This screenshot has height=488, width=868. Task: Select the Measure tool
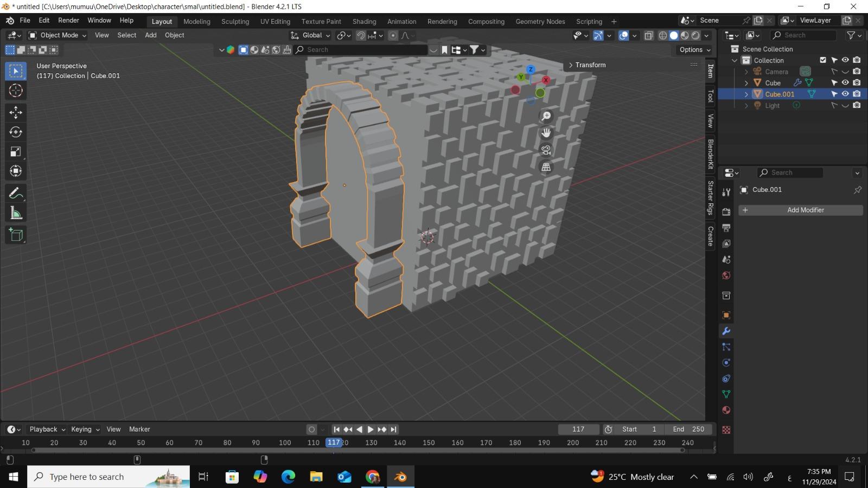click(16, 213)
